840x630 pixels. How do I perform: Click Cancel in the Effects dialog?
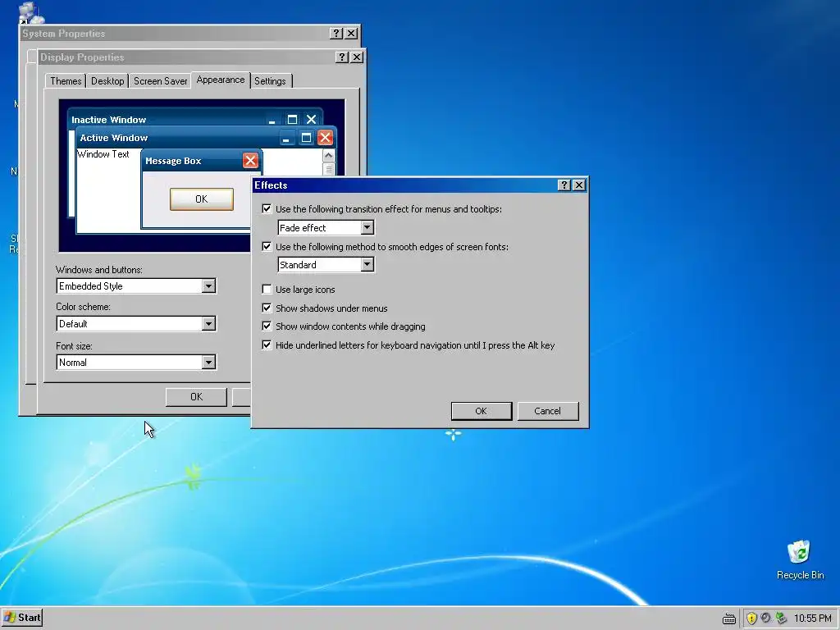click(547, 411)
